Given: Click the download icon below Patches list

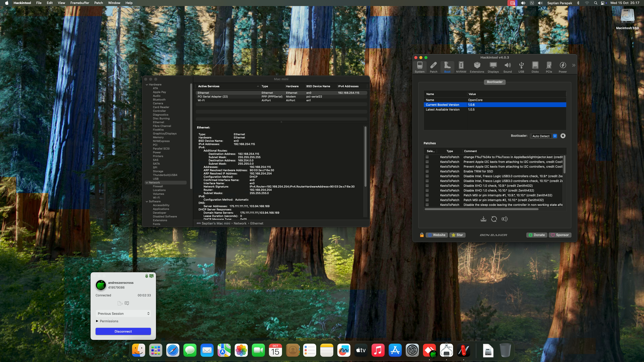Looking at the screenshot, I should [483, 219].
